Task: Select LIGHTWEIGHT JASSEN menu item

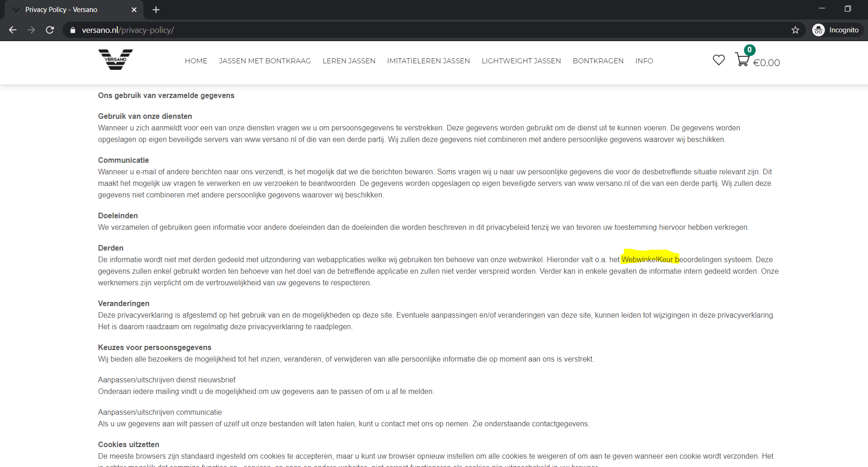Action: click(521, 61)
